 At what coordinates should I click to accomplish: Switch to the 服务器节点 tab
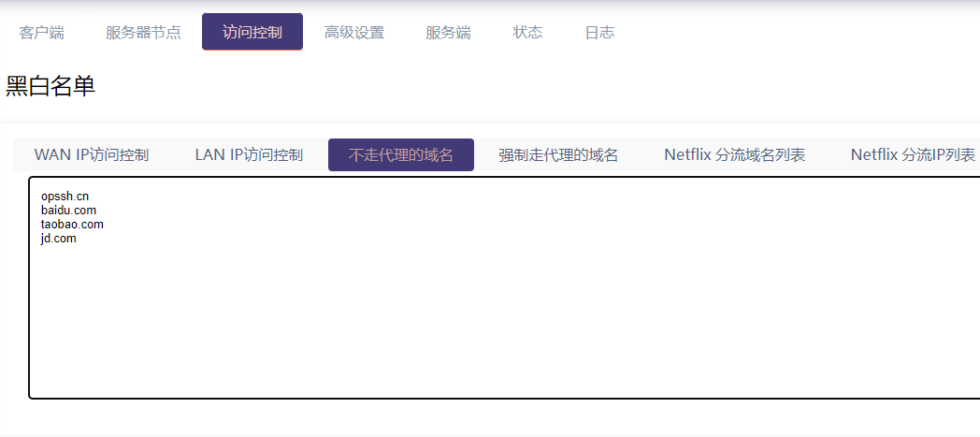point(143,33)
